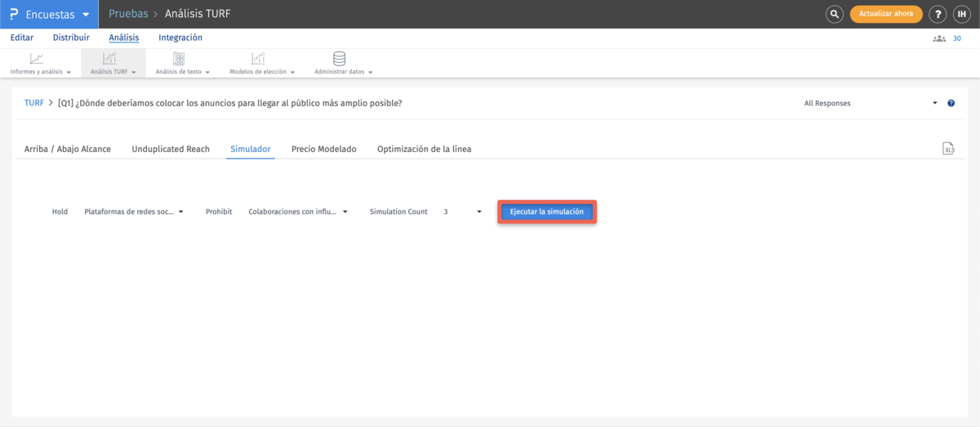
Task: Expand the Modelos de elección menu
Action: [x=292, y=72]
